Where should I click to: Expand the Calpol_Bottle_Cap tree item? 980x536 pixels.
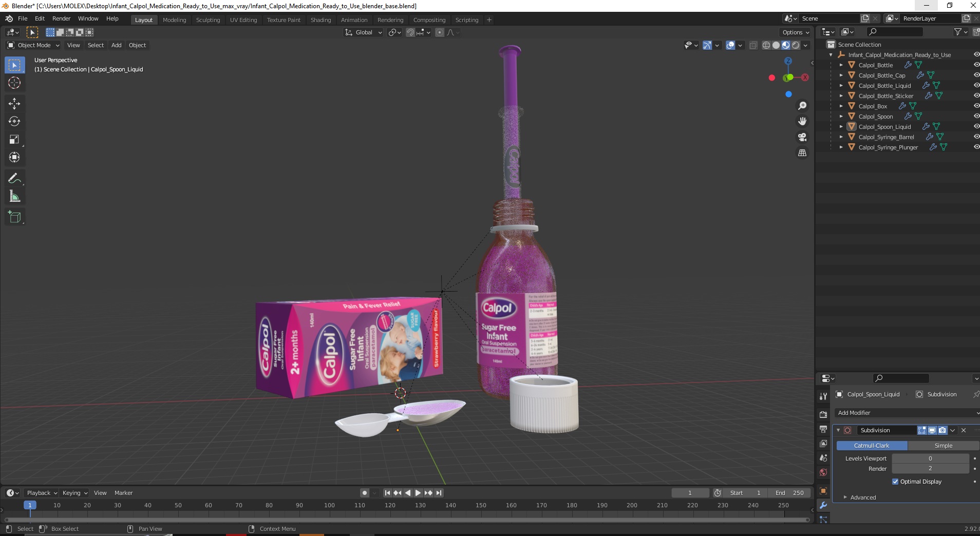841,75
